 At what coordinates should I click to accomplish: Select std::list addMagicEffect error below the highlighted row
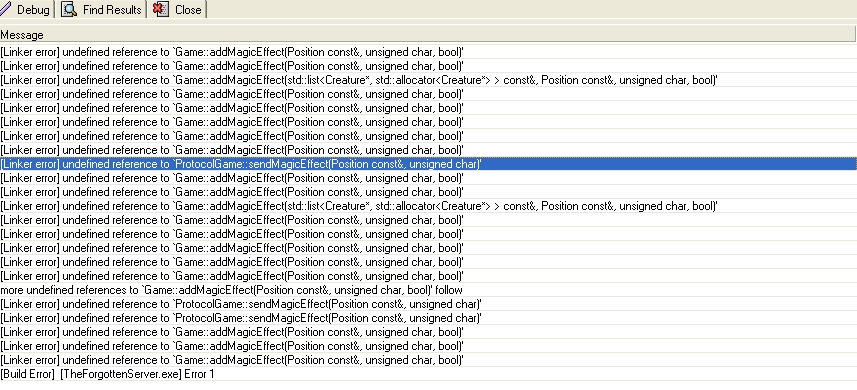[x=428, y=206]
